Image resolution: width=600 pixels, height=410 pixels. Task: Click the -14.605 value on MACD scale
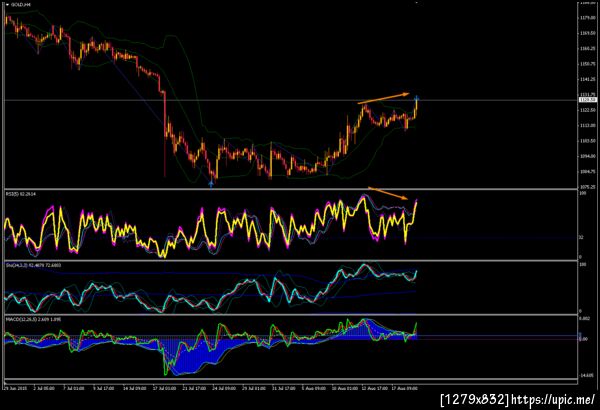pos(586,375)
